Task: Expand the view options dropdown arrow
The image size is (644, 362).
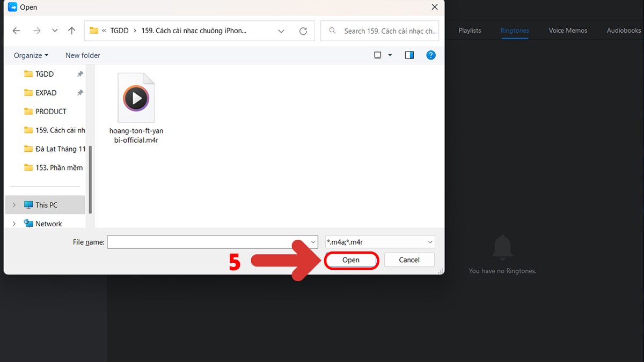Action: [390, 55]
